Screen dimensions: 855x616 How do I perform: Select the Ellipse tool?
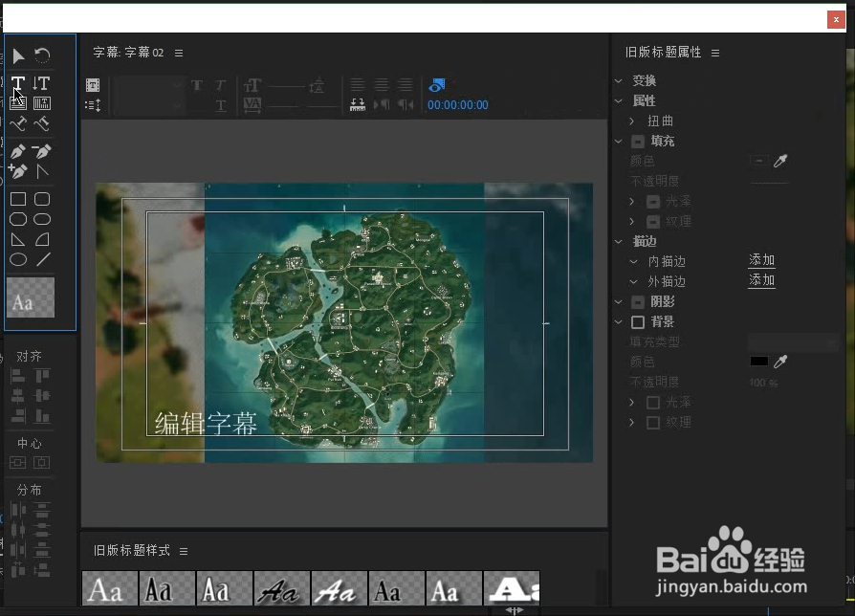18,259
